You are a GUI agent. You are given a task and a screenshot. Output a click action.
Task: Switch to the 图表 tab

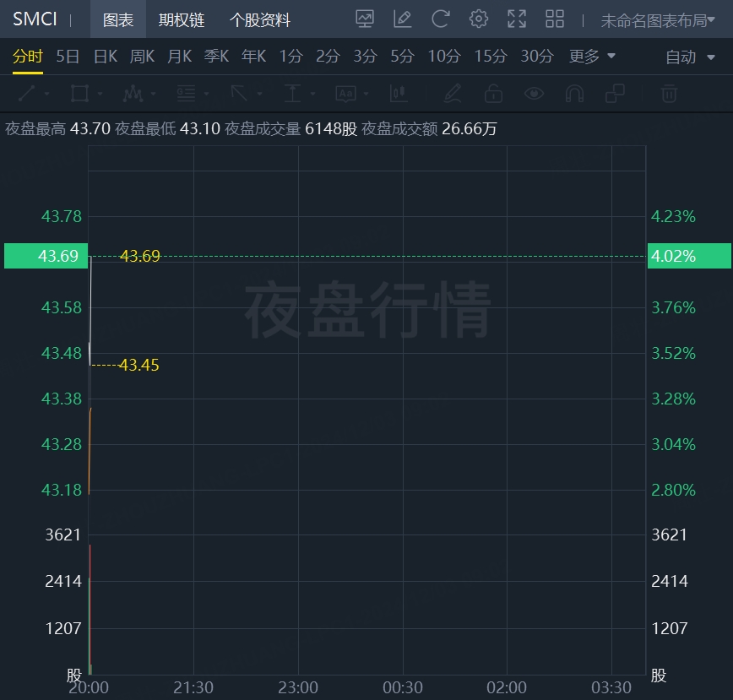(x=118, y=19)
